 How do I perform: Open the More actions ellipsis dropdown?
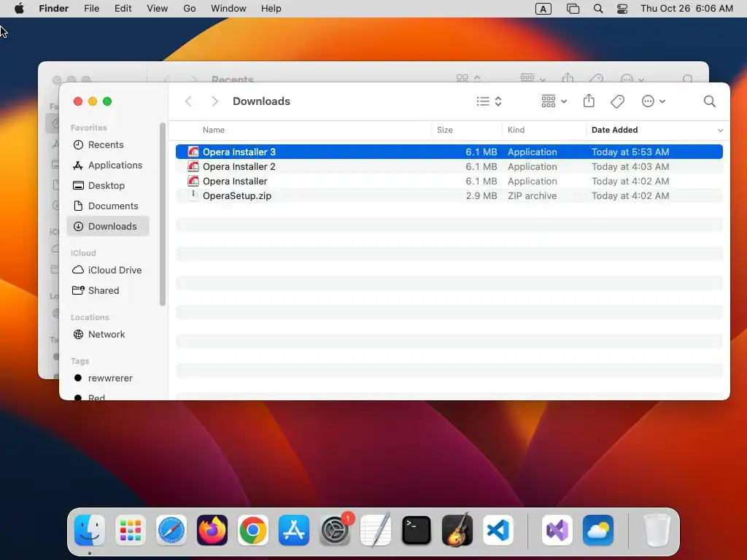[653, 101]
